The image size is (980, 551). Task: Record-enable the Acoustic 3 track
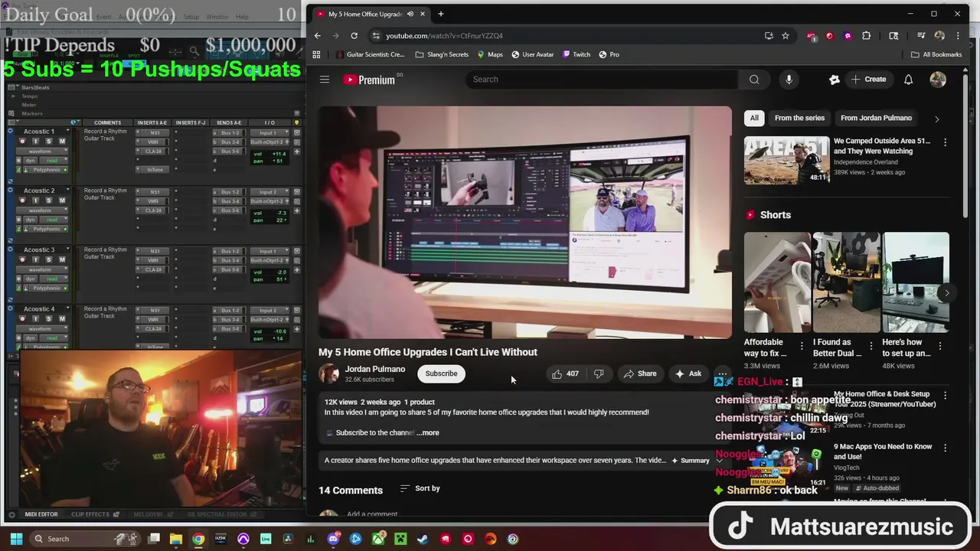point(21,259)
